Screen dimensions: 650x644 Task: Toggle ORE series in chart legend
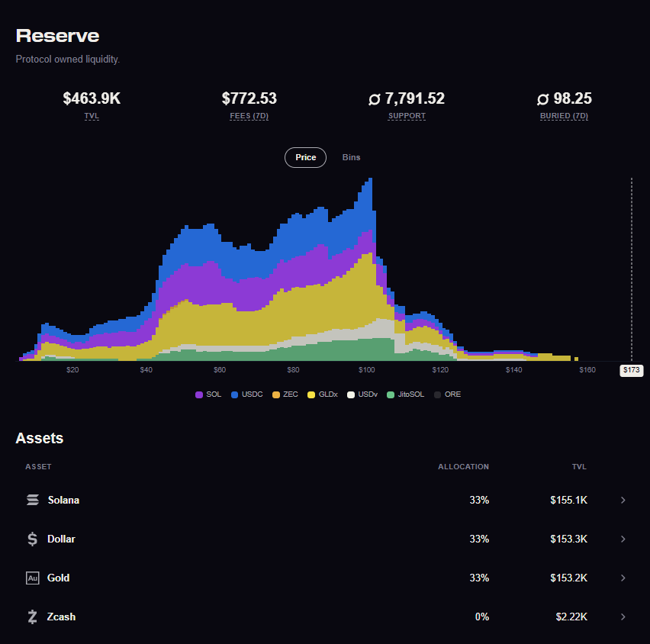(447, 394)
